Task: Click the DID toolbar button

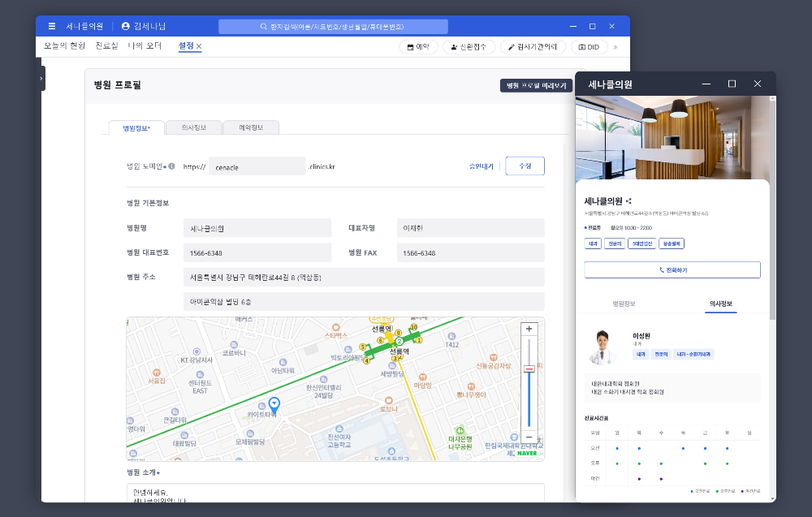Action: [589, 47]
